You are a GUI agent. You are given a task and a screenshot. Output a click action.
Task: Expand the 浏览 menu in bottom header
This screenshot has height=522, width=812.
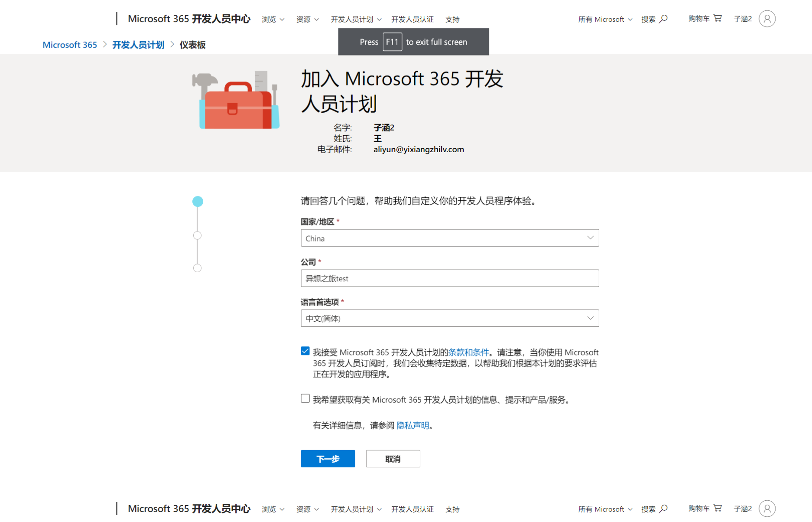(x=273, y=509)
